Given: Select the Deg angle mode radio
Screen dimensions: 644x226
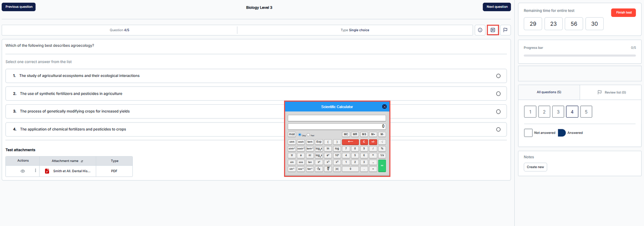Looking at the screenshot, I should point(299,135).
